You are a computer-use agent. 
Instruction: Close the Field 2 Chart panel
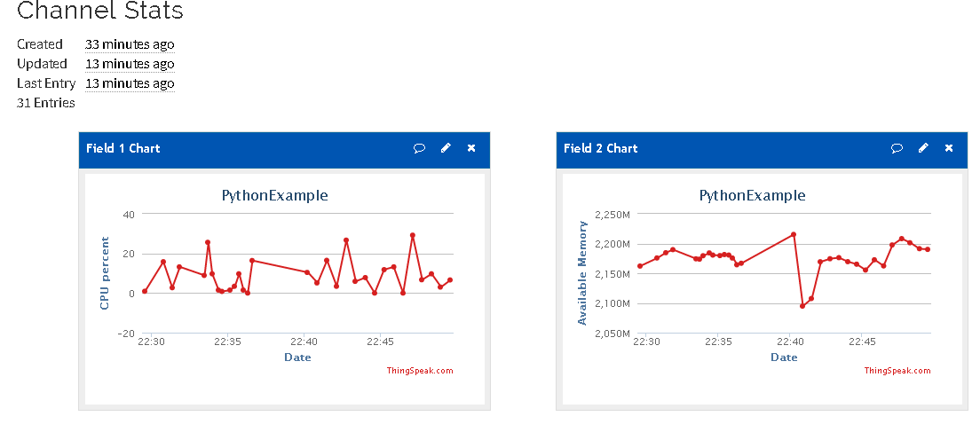click(950, 148)
